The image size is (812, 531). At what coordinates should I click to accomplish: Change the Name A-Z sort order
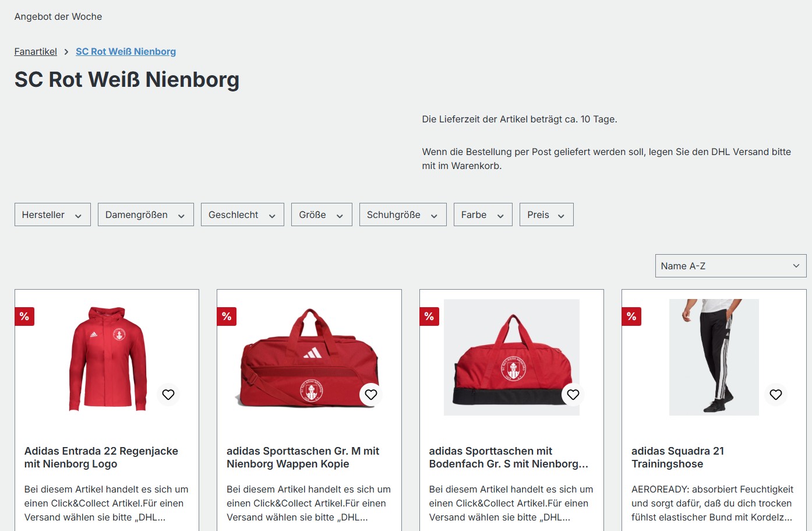click(x=730, y=266)
